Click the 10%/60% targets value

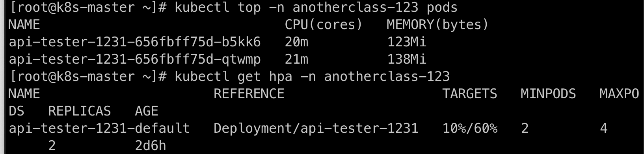point(470,128)
